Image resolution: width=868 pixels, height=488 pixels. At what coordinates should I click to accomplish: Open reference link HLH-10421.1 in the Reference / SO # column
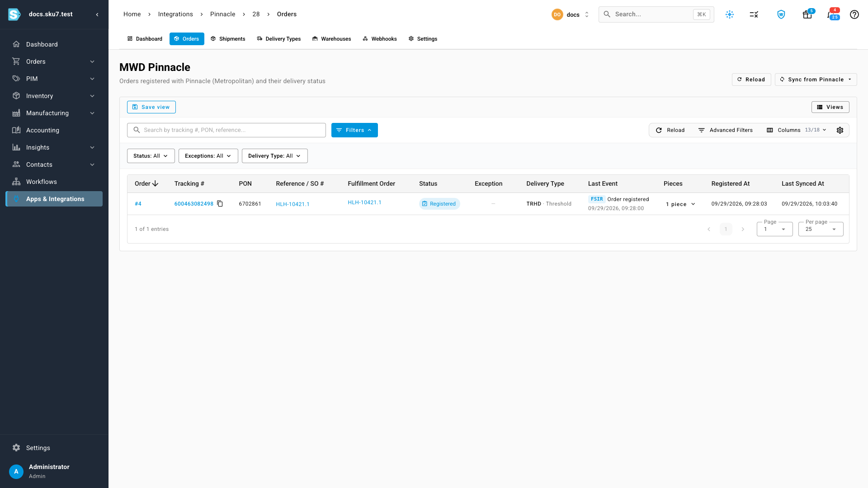click(x=292, y=204)
